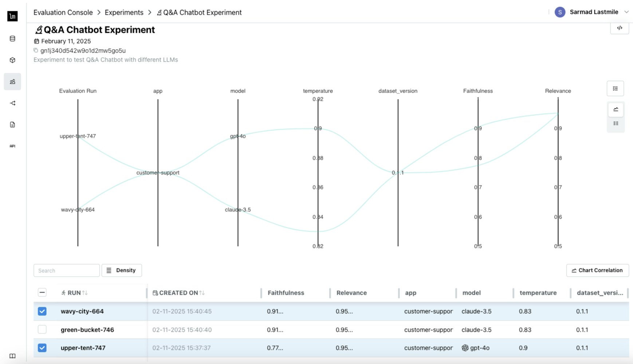Click the Chart Correlation button
Image resolution: width=633 pixels, height=364 pixels.
(x=597, y=270)
